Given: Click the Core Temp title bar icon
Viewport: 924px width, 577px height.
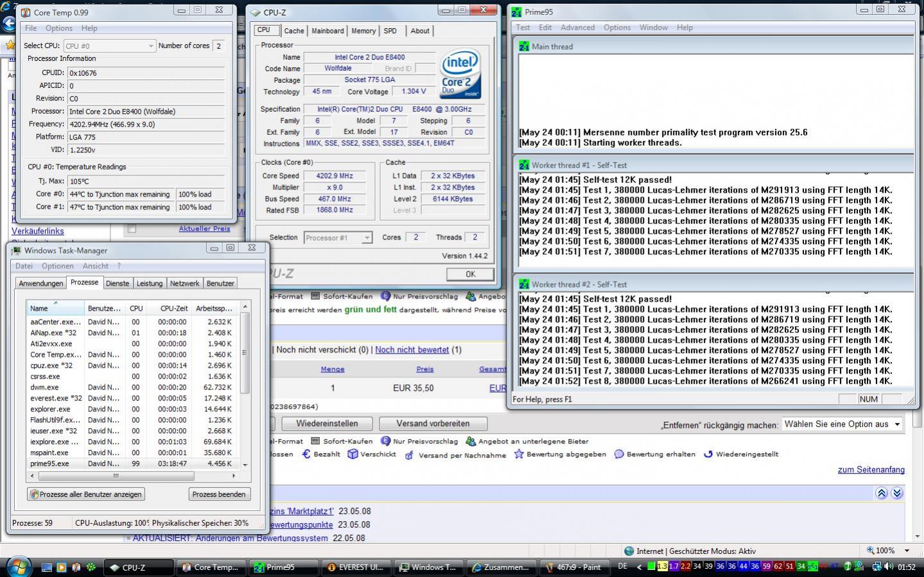Looking at the screenshot, I should point(26,12).
